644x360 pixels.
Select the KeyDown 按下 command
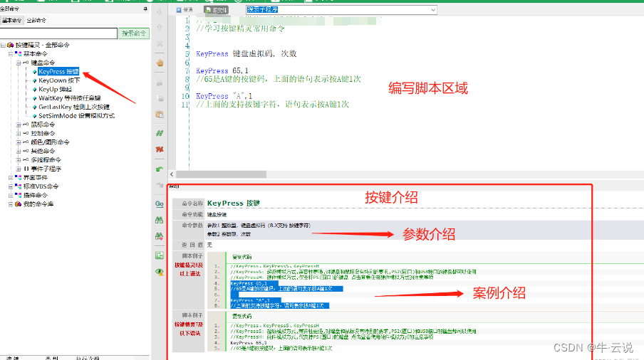[x=59, y=80]
